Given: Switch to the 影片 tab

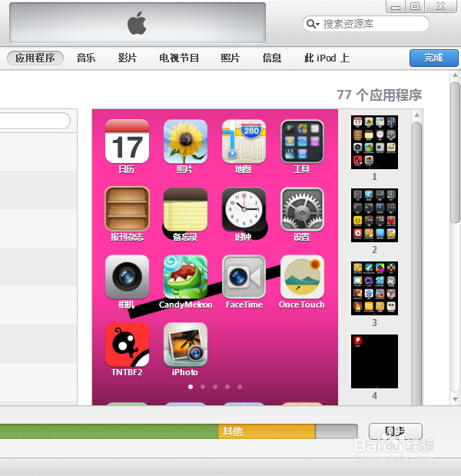Looking at the screenshot, I should [128, 58].
